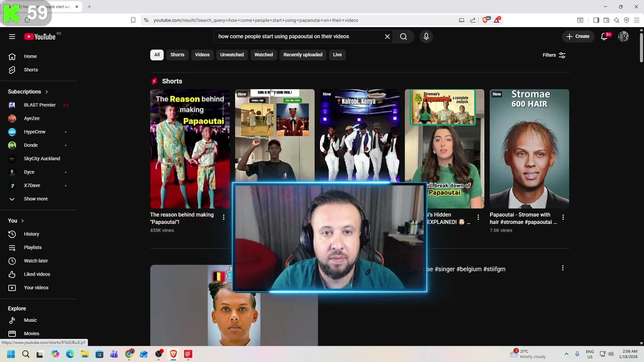Show hidden system tray icons chevron
Image resolution: width=644 pixels, height=362 pixels.
(x=566, y=354)
